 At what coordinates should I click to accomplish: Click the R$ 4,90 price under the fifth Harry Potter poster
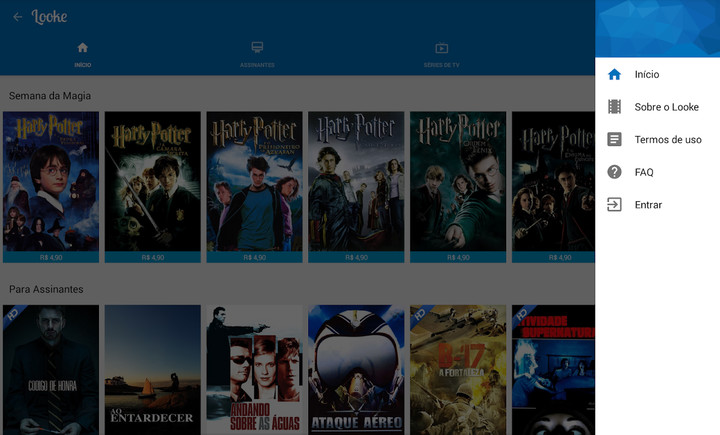[459, 257]
